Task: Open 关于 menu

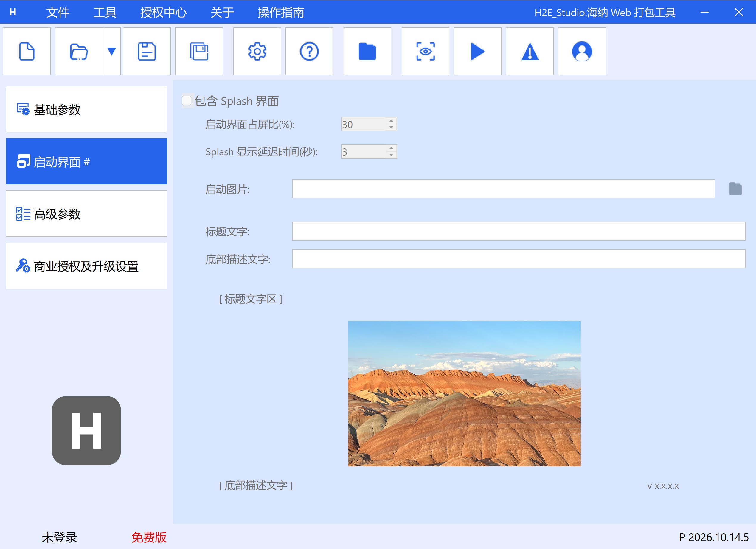Action: pyautogui.click(x=222, y=12)
